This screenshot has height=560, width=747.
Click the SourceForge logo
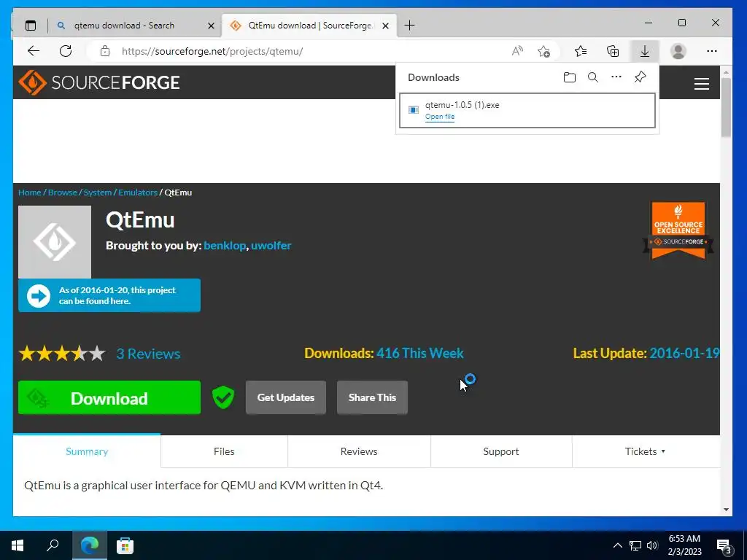pyautogui.click(x=99, y=82)
